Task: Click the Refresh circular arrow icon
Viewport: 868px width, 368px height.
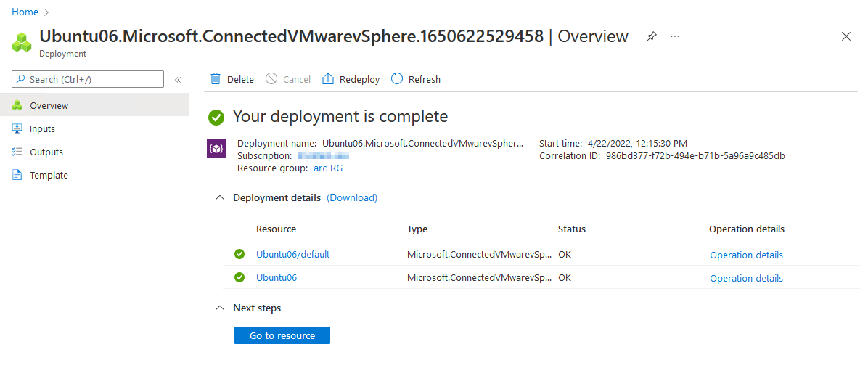Action: tap(396, 78)
